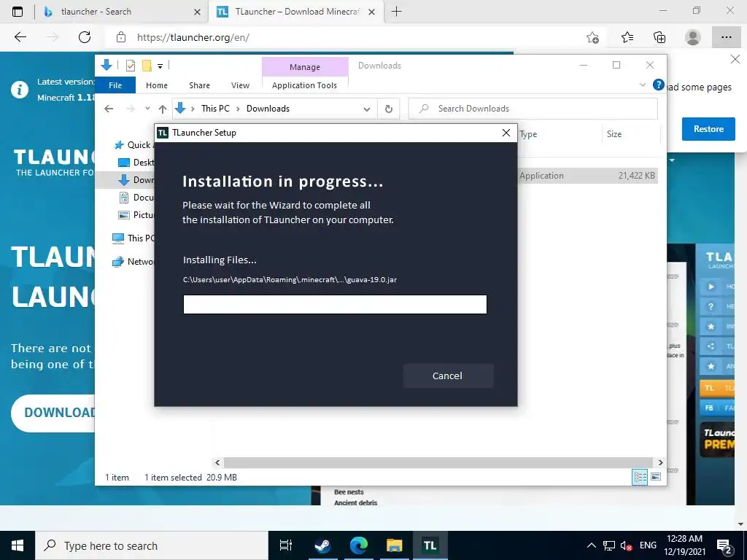Open the View ribbon tab
This screenshot has height=560, width=747.
coord(240,85)
